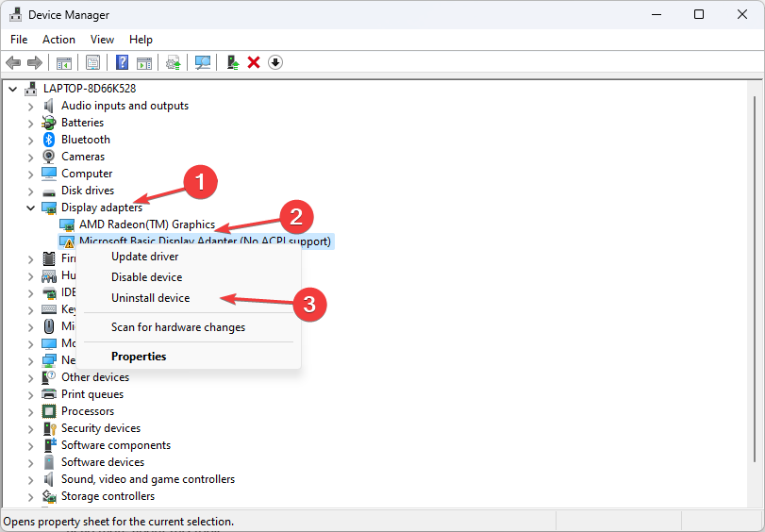Viewport: 765px width, 532px height.
Task: Select the LAPTOP-8D66K528 computer name
Action: [x=90, y=89]
